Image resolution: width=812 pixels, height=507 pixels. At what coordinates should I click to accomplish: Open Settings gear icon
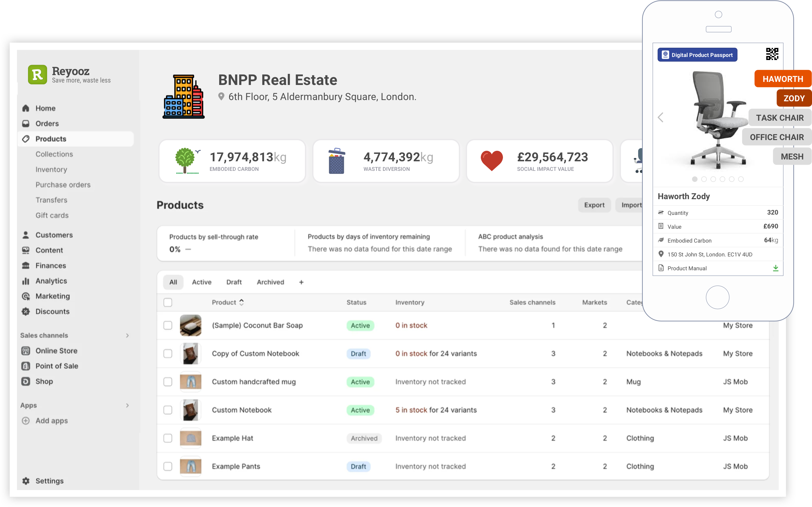pos(26,481)
